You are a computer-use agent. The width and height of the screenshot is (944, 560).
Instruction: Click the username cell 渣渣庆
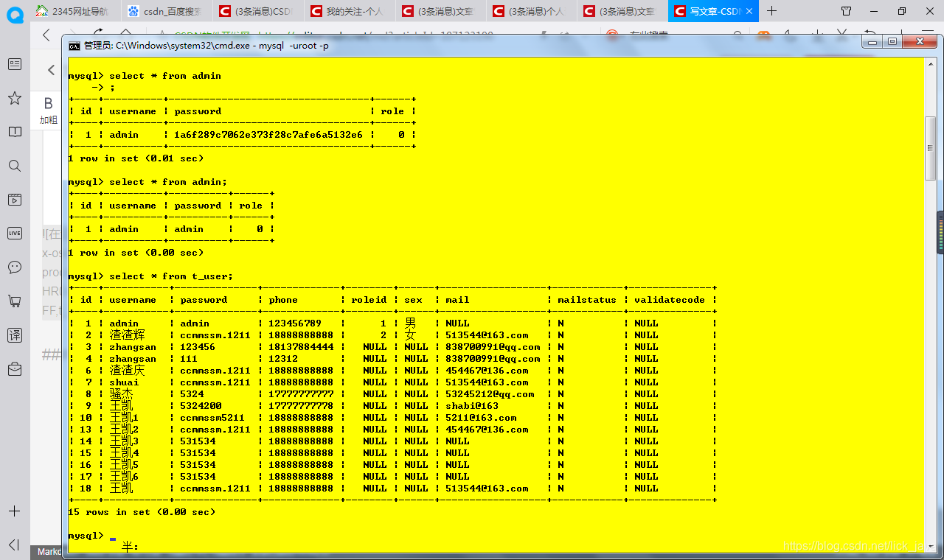coord(127,371)
